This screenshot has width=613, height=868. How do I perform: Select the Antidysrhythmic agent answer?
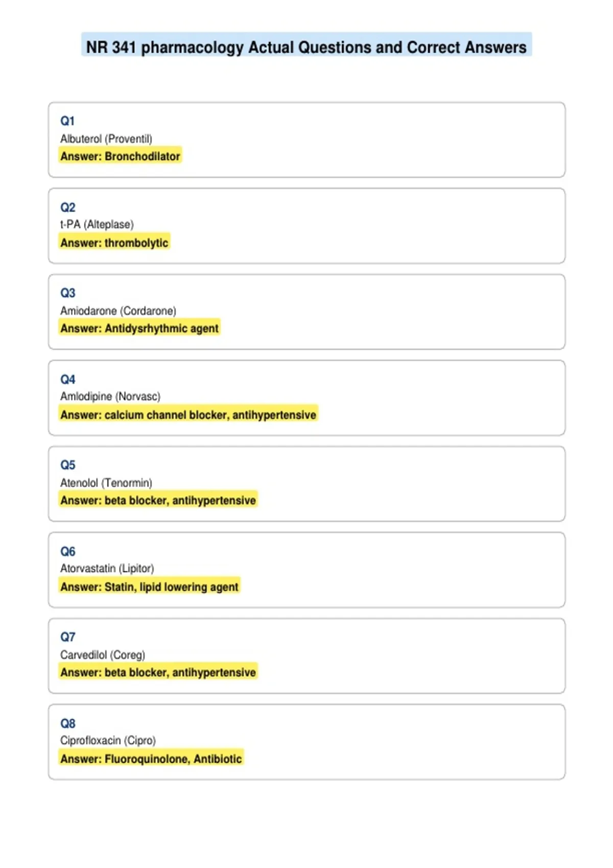click(139, 328)
